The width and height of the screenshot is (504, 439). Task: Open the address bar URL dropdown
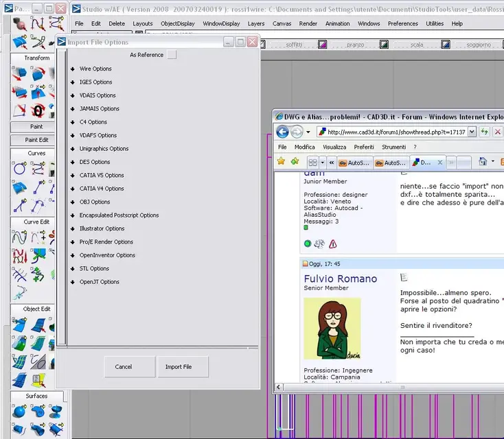pos(472,132)
